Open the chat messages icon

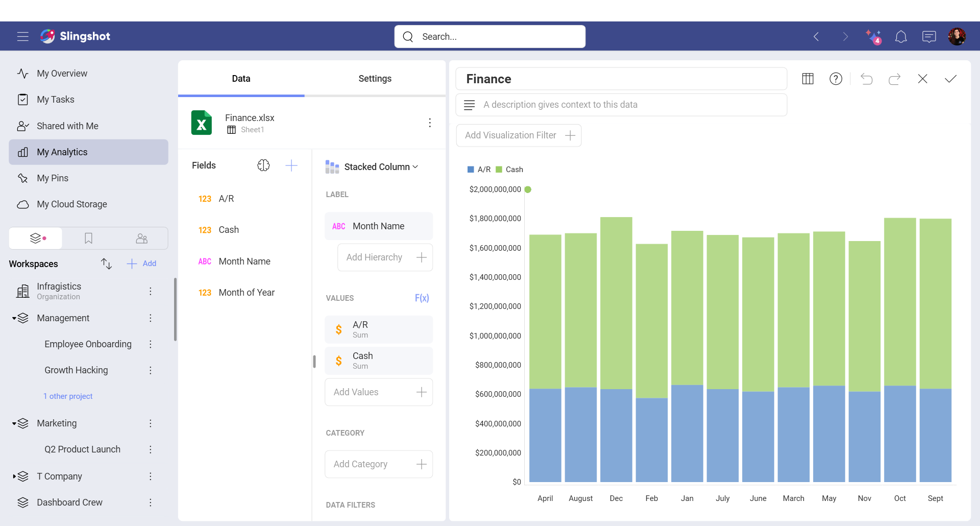[x=929, y=37]
